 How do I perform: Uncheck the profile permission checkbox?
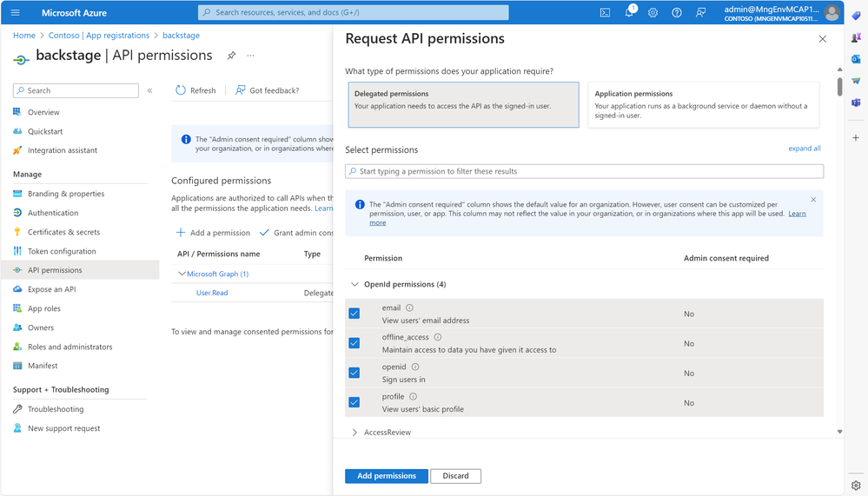point(354,402)
